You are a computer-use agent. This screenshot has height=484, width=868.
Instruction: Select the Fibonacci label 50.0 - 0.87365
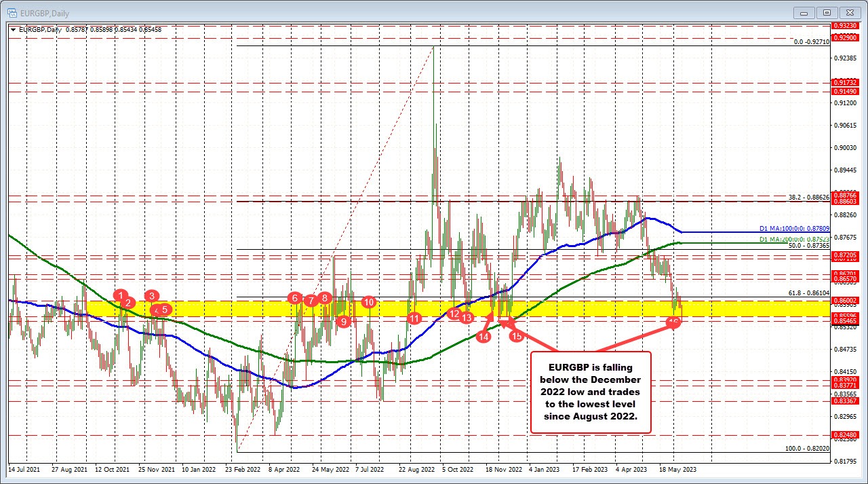(x=809, y=245)
